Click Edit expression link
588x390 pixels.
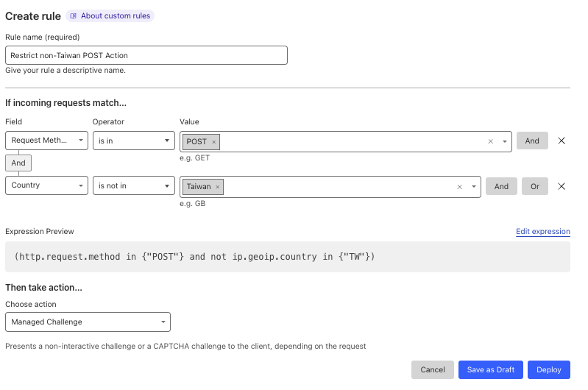pos(542,231)
